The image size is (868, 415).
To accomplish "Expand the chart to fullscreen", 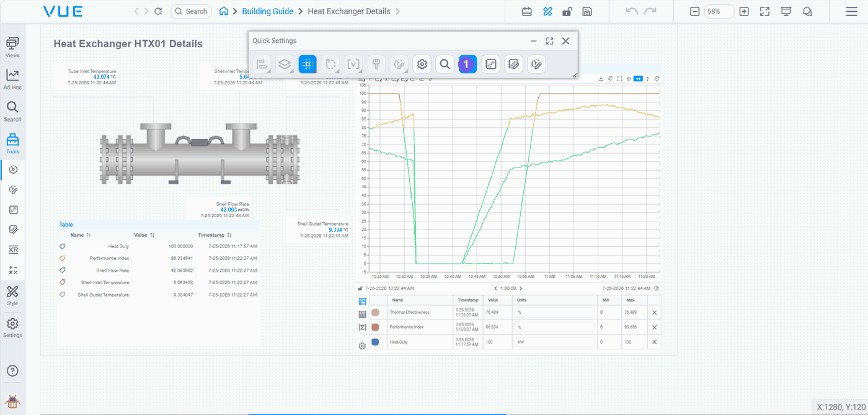I will pos(619,79).
